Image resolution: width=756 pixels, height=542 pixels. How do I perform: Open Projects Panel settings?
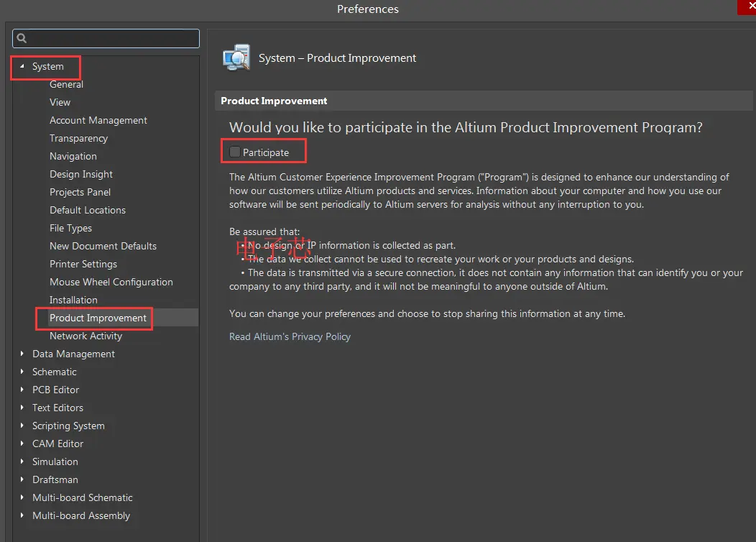click(x=80, y=192)
